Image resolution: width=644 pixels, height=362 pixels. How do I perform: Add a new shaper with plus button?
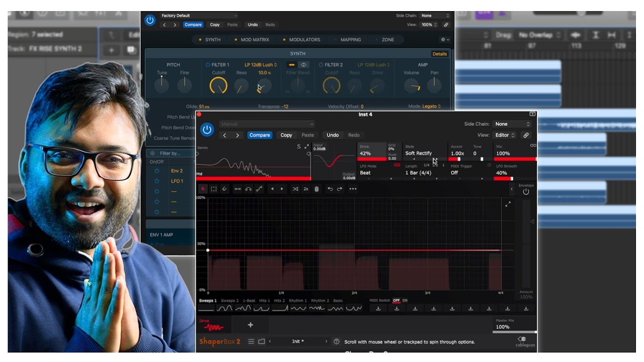click(x=250, y=325)
